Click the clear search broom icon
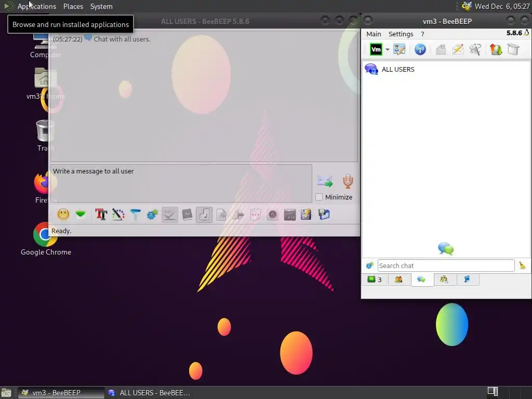The height and width of the screenshot is (399, 532). tap(522, 265)
